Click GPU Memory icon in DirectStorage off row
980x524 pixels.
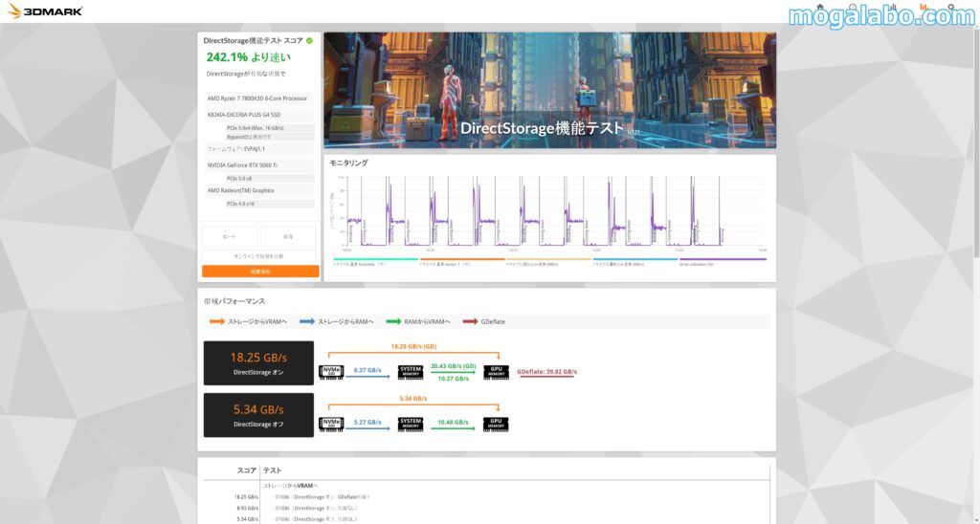click(496, 423)
